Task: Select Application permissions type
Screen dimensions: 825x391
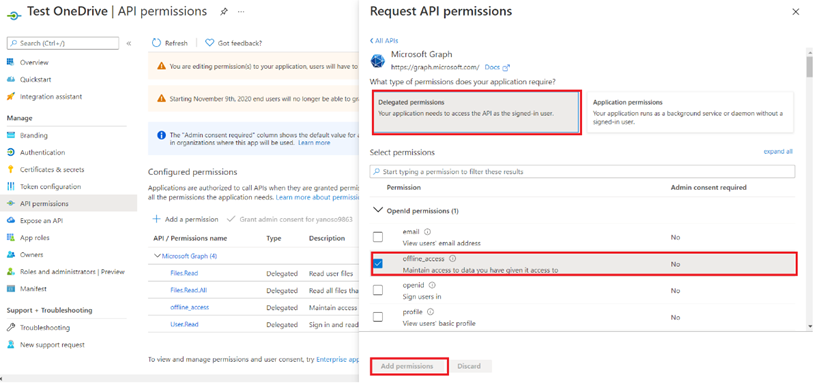Action: tap(690, 112)
